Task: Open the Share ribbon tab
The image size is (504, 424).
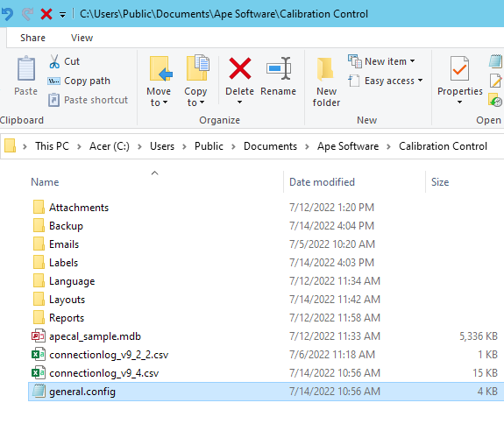Action: click(x=32, y=38)
